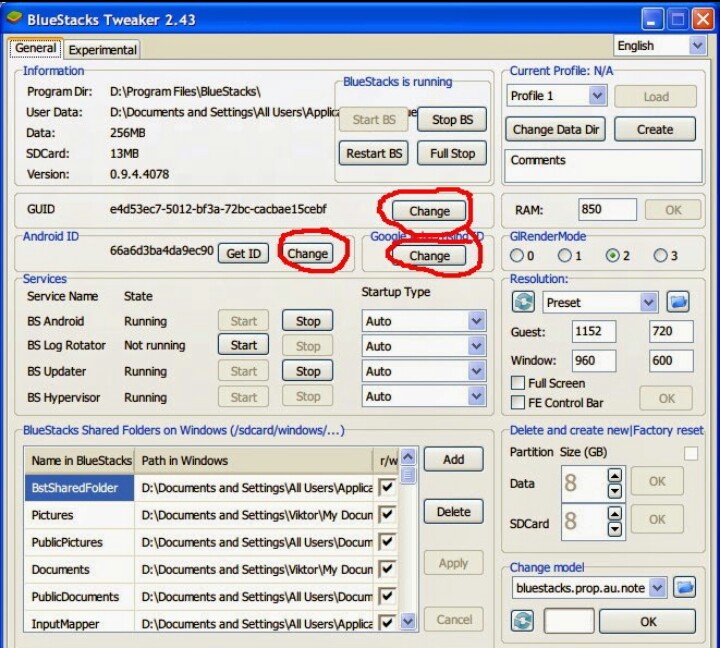Click the refresh icon in the Resolution section
This screenshot has height=648, width=720.
point(524,301)
